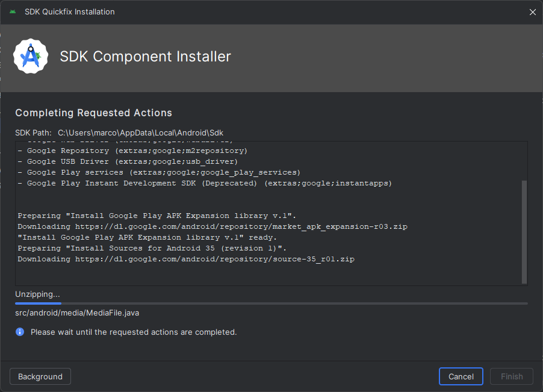The height and width of the screenshot is (392, 543).
Task: Select the SDK Path text showing Android\Sdk
Action: 141,132
